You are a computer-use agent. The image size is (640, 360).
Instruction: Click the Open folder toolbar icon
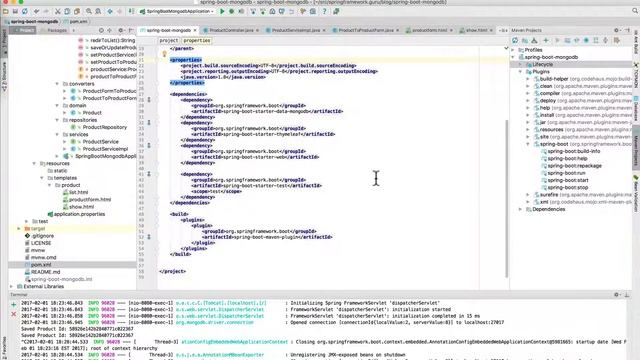click(x=6, y=11)
